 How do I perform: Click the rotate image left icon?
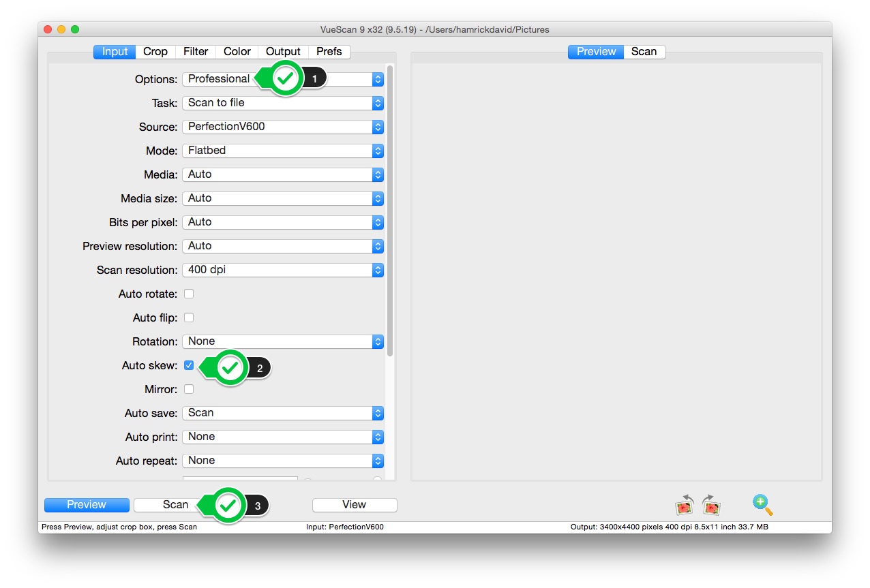tap(684, 505)
